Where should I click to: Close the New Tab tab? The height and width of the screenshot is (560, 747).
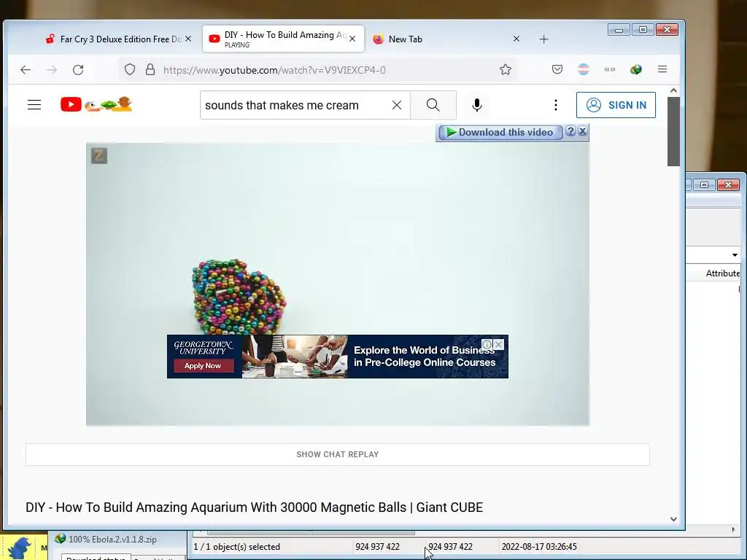516,39
